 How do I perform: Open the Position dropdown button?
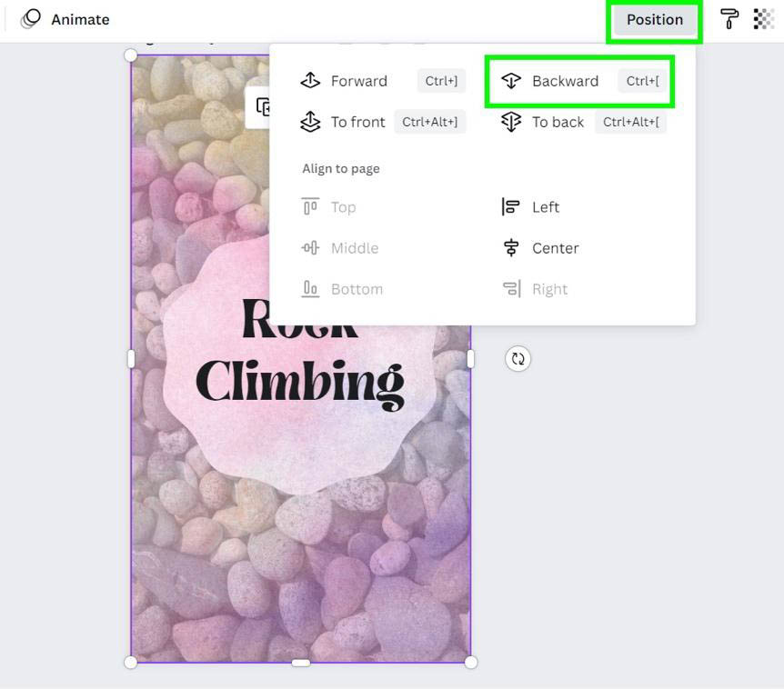655,19
